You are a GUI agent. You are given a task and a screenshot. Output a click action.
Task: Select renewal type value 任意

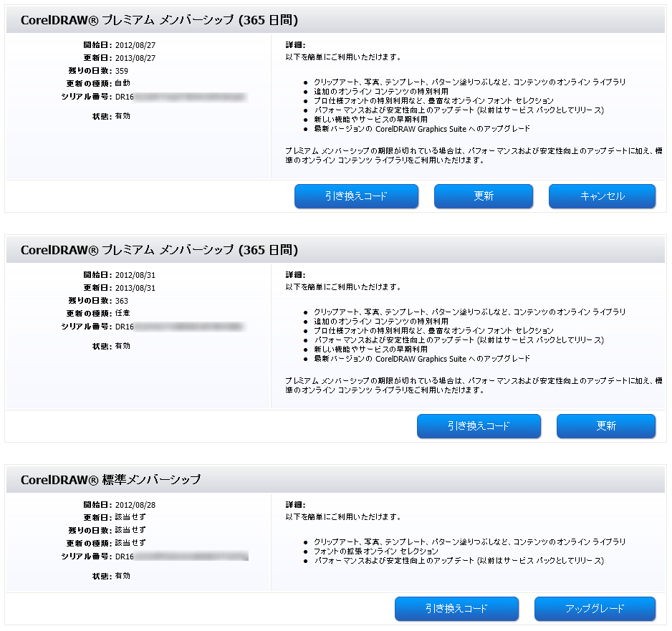[123, 314]
